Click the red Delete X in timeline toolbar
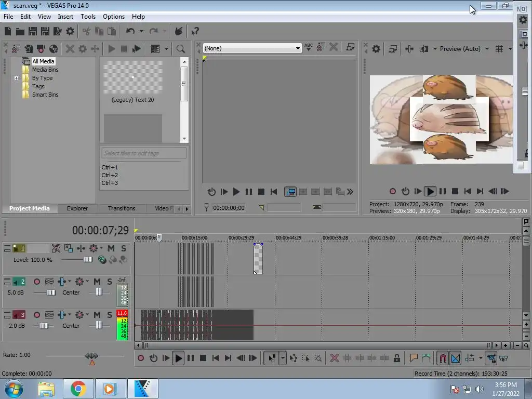532x399 pixels. [x=334, y=358]
